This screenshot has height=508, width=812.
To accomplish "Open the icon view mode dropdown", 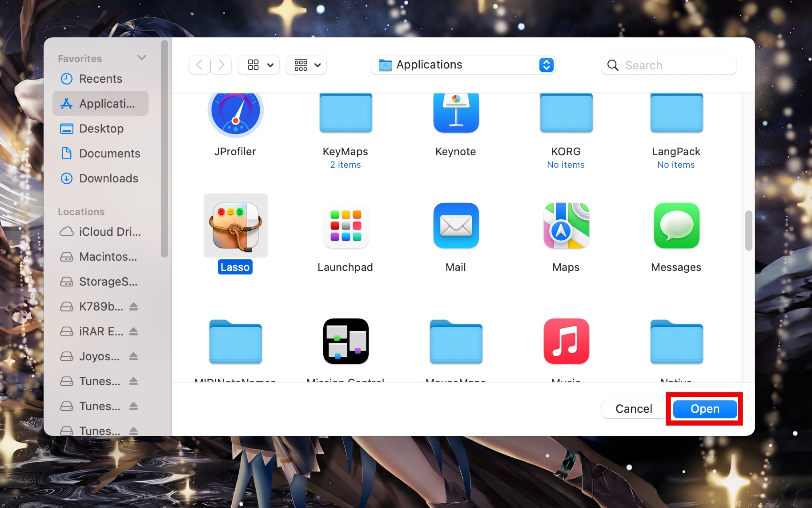I will [259, 65].
